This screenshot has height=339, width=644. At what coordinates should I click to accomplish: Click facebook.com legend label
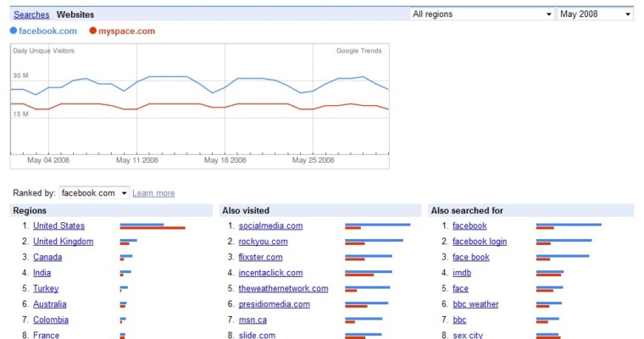click(47, 31)
